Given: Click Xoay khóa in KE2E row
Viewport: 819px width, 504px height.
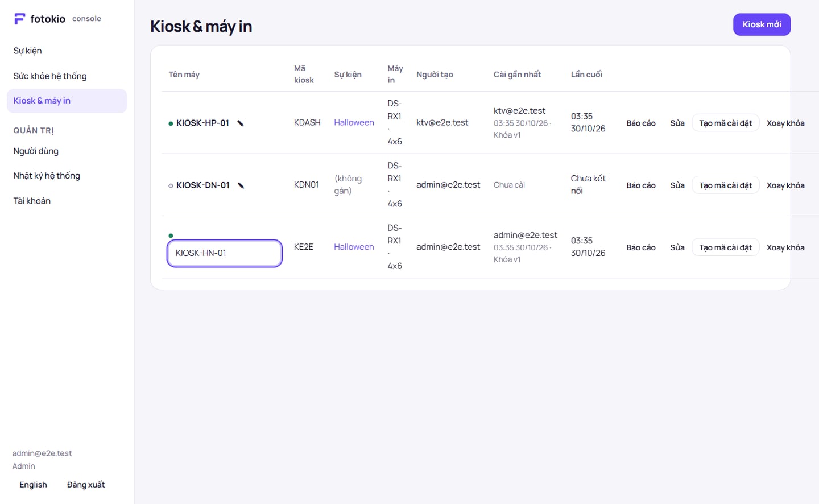Looking at the screenshot, I should point(785,247).
